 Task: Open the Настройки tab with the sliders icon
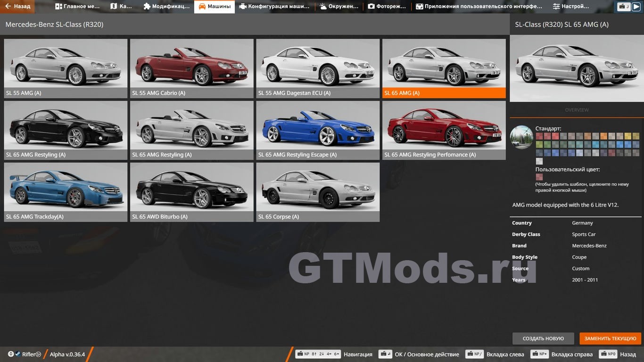(x=571, y=7)
